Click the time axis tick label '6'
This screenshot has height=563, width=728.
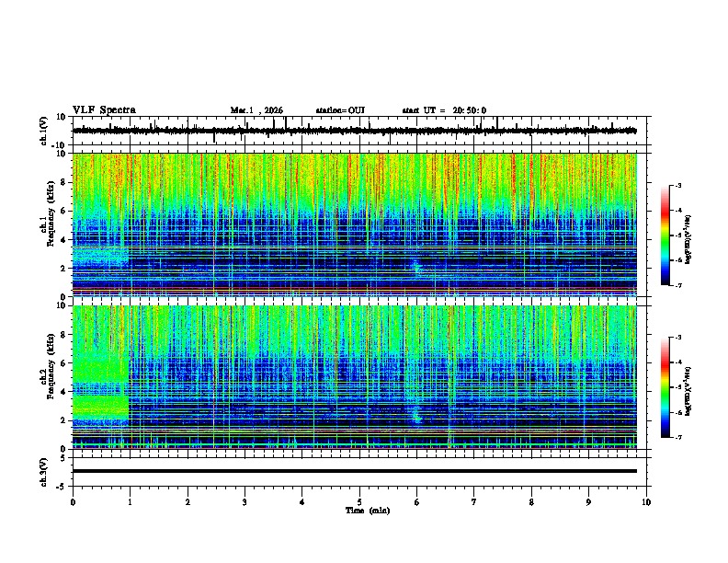point(417,502)
